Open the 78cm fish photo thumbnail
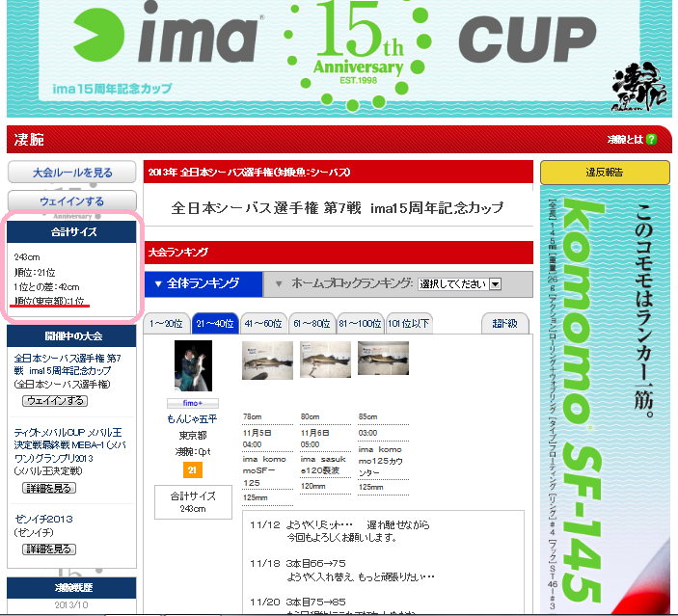Viewport: 678px width, 616px height. [267, 361]
